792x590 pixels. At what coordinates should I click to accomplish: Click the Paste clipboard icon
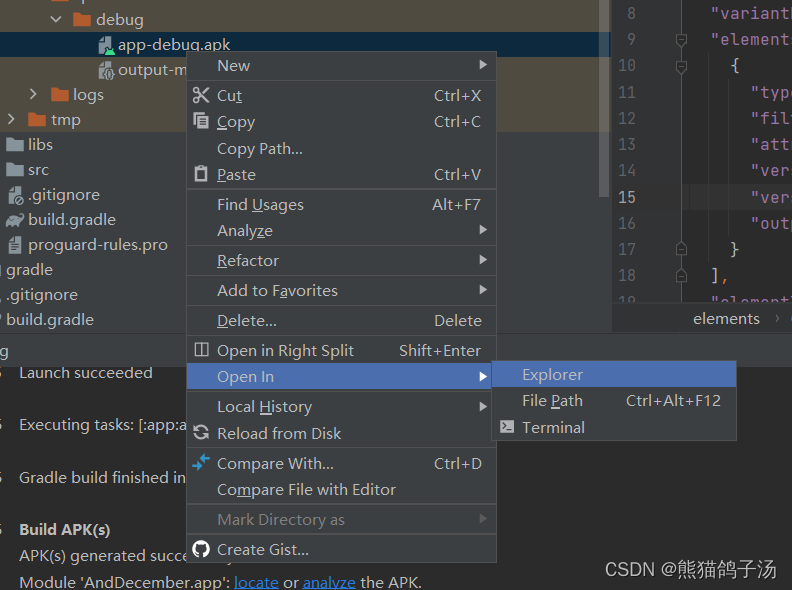pos(201,174)
